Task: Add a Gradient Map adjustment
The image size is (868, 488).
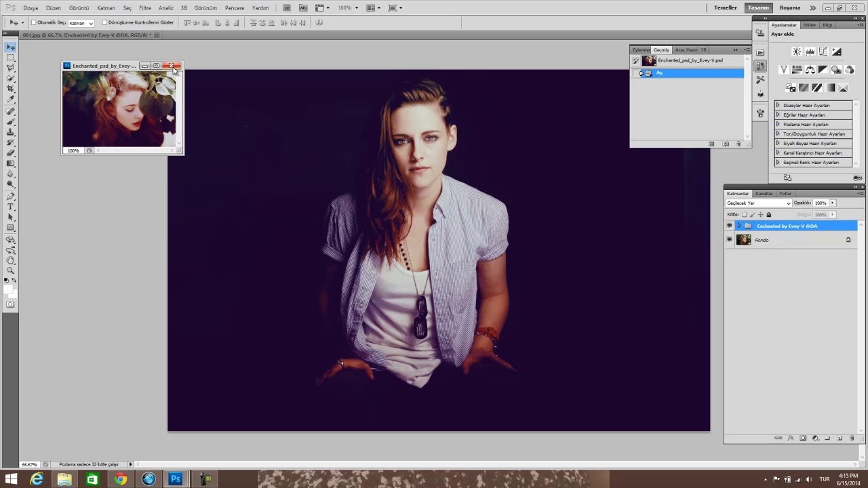Action: [x=830, y=87]
